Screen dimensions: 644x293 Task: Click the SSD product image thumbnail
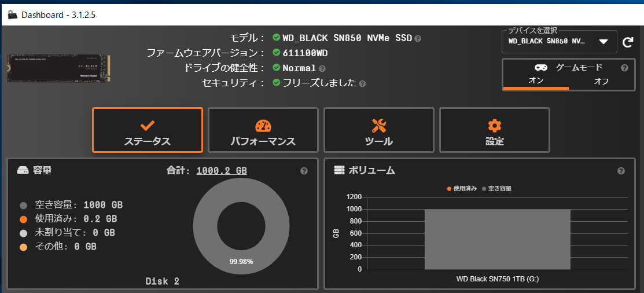pos(59,68)
